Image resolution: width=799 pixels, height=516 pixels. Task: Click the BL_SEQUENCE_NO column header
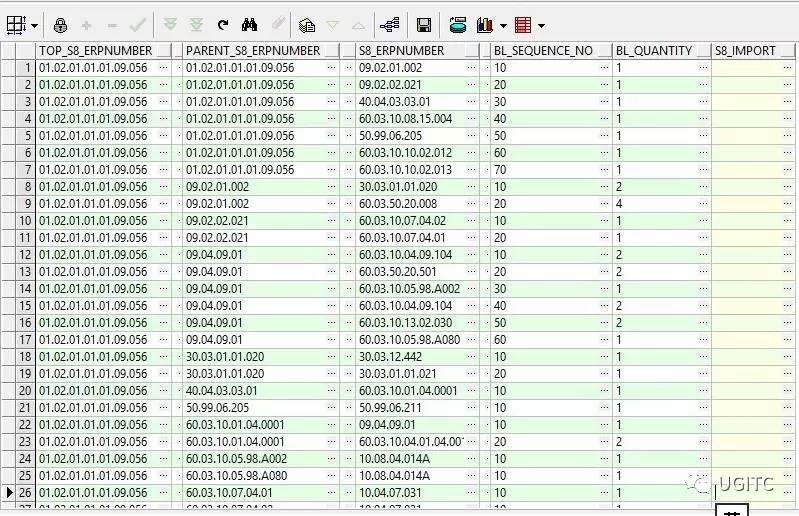point(543,50)
